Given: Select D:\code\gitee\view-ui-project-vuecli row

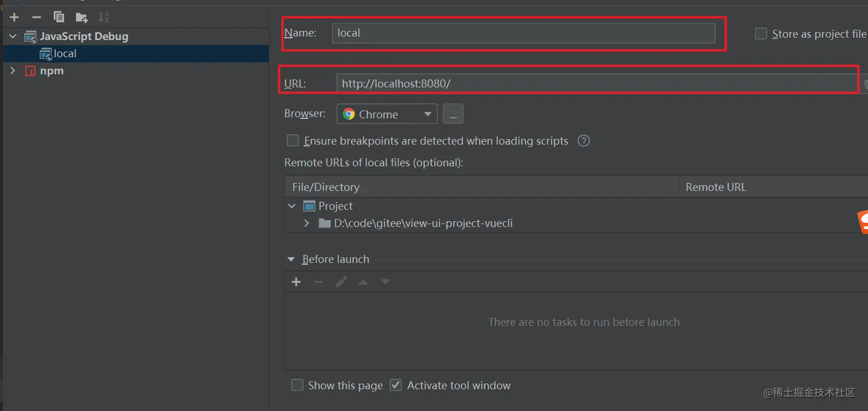Looking at the screenshot, I should coord(576,223).
